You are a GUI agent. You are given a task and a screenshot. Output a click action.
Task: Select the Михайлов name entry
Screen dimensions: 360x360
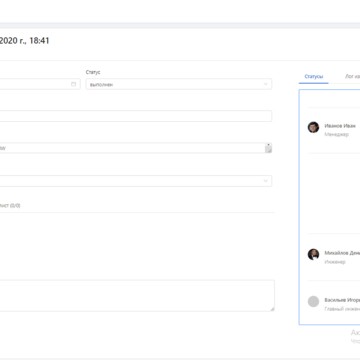(x=342, y=253)
